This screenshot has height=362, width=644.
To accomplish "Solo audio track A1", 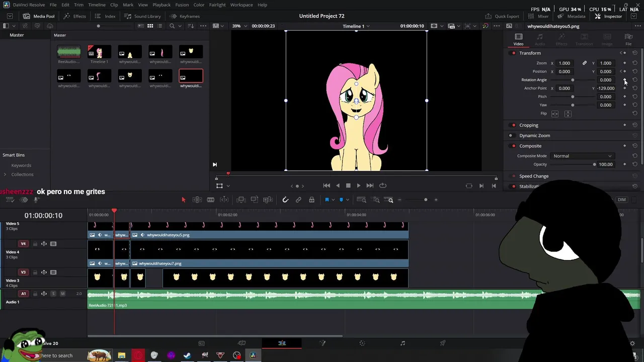I will coord(53,294).
